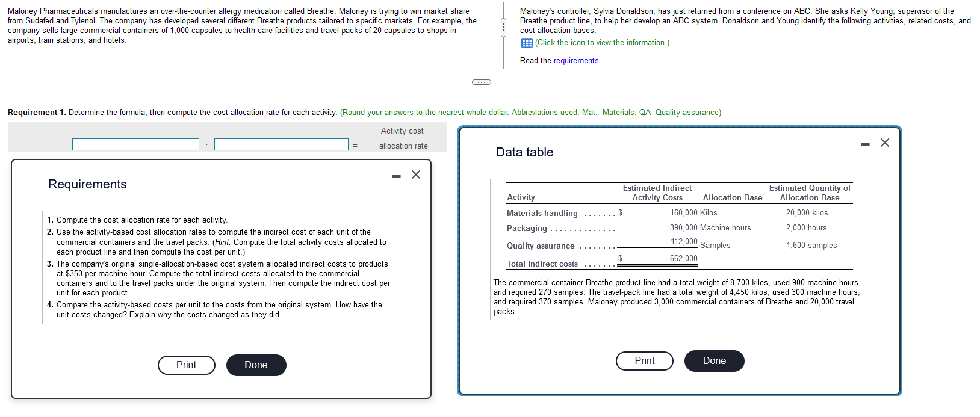This screenshot has height=417, width=980.
Task: Select the '2,000 hours' quantity cell
Action: click(806, 228)
